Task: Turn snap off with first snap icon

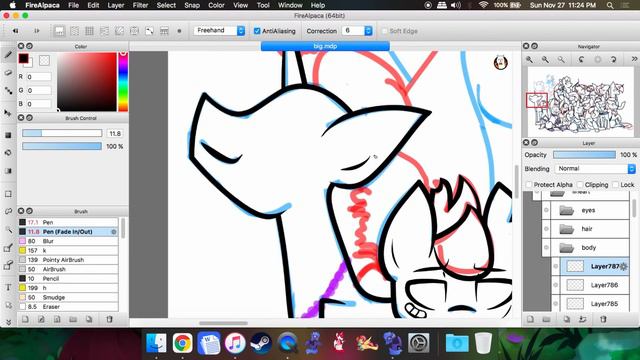Action: click(60, 31)
